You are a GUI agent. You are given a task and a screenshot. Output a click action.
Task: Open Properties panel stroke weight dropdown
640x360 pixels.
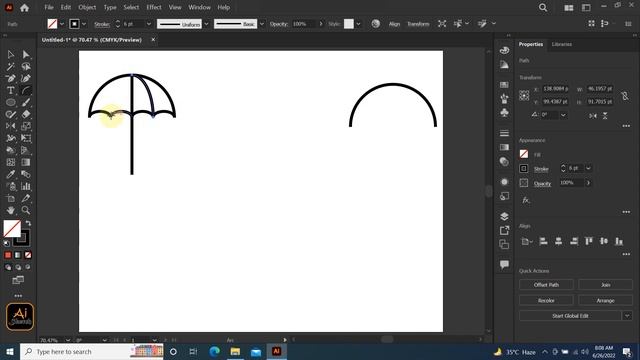point(588,168)
